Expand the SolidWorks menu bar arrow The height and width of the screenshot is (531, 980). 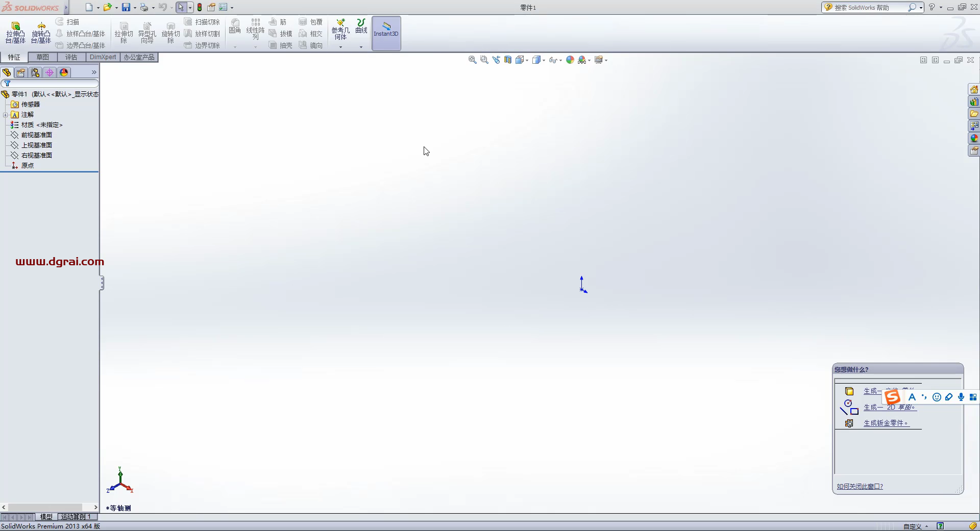66,8
